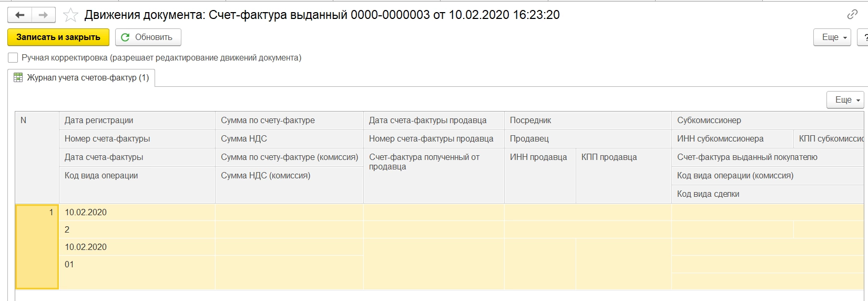Click the Субкомиссионер column header
Viewport: 868px width, 301px height.
pos(709,121)
